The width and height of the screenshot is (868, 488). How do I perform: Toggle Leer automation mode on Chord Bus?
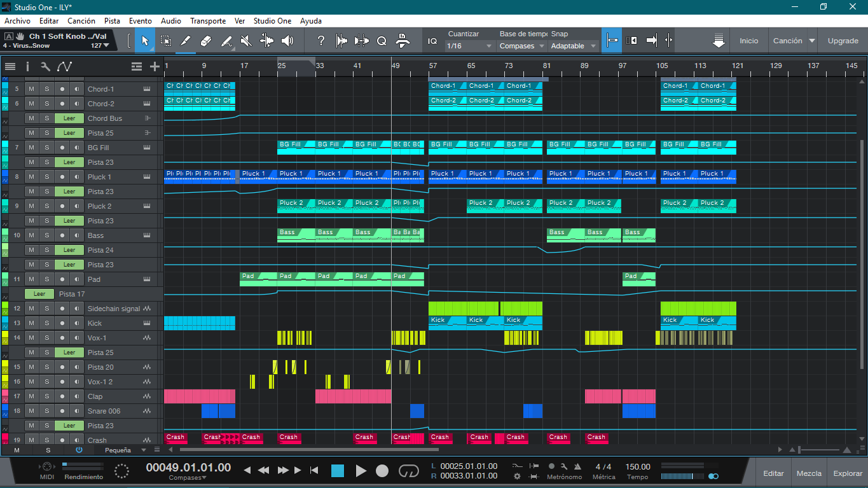coord(69,118)
